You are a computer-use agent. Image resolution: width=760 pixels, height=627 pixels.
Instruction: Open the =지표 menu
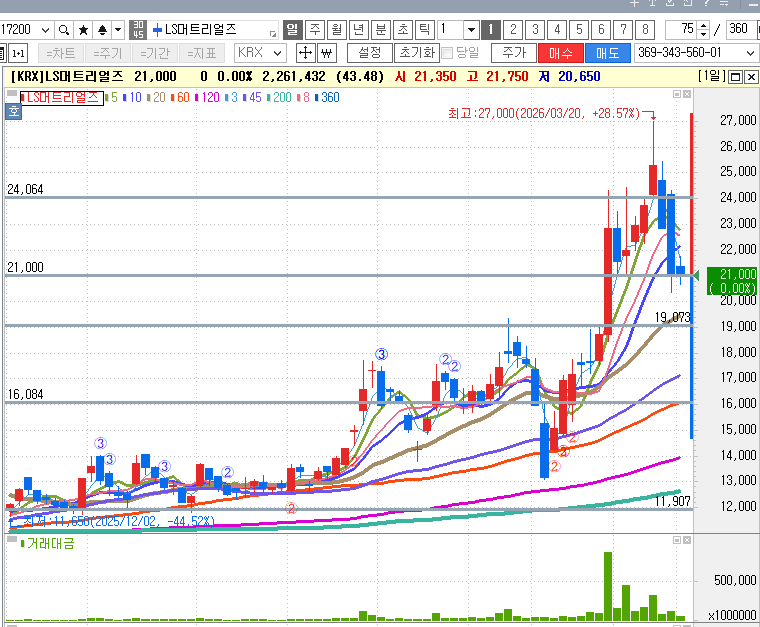[x=202, y=53]
